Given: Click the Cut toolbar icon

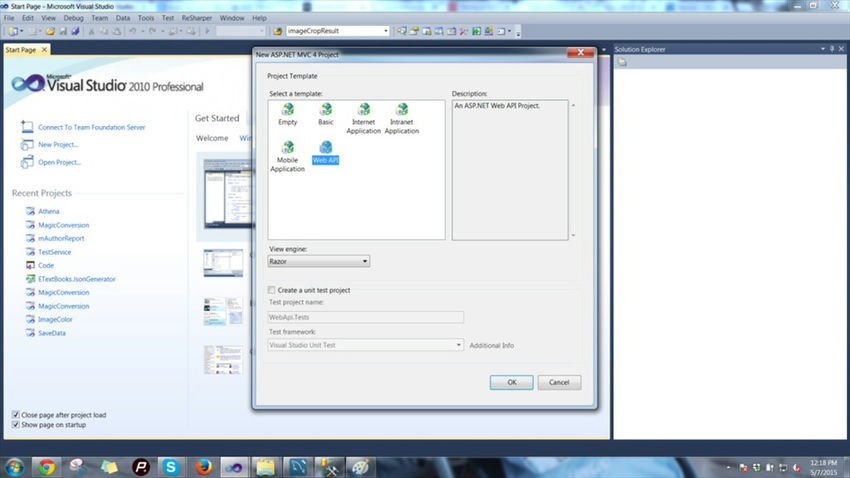Looking at the screenshot, I should [x=91, y=31].
